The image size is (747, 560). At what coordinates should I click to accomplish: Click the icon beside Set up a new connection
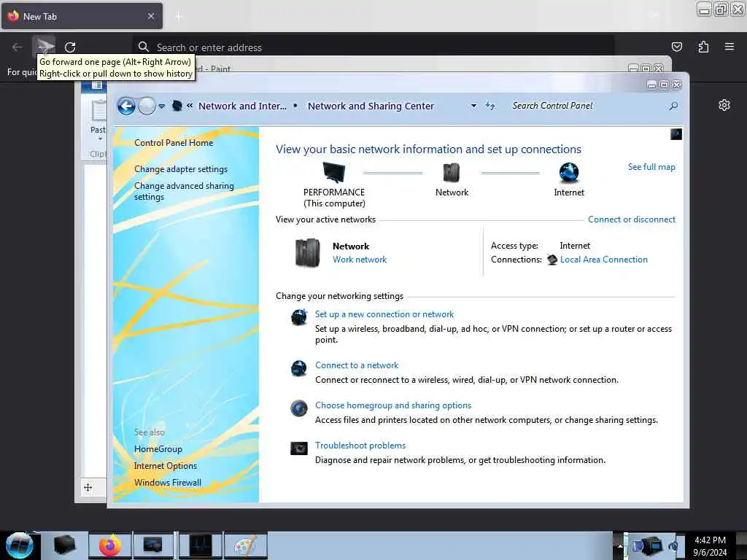point(299,316)
